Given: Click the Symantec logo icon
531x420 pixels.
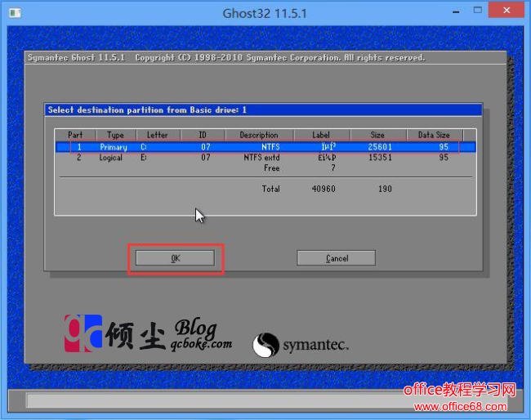Looking at the screenshot, I should pyautogui.click(x=265, y=345).
